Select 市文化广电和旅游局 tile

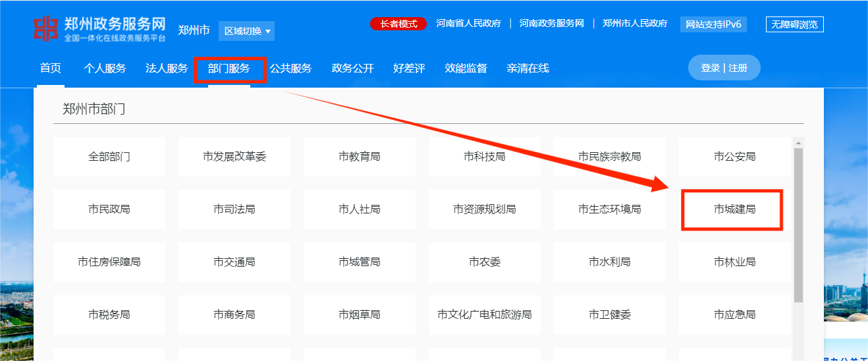pyautogui.click(x=484, y=315)
